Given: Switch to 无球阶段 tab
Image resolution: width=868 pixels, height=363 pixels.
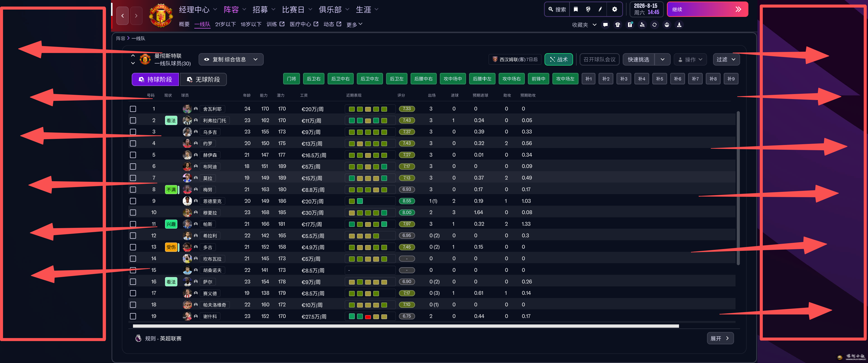Looking at the screenshot, I should tap(203, 79).
